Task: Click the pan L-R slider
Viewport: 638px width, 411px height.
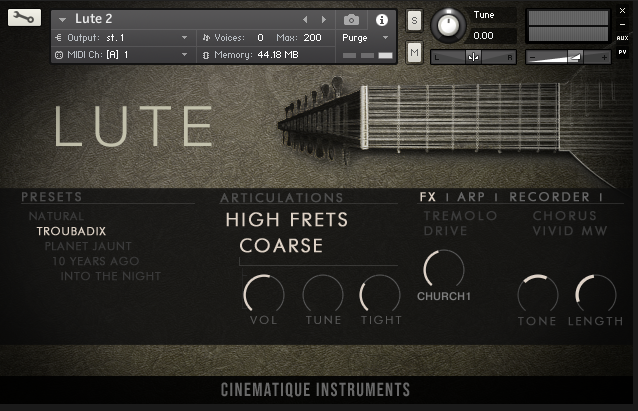Action: (x=473, y=57)
